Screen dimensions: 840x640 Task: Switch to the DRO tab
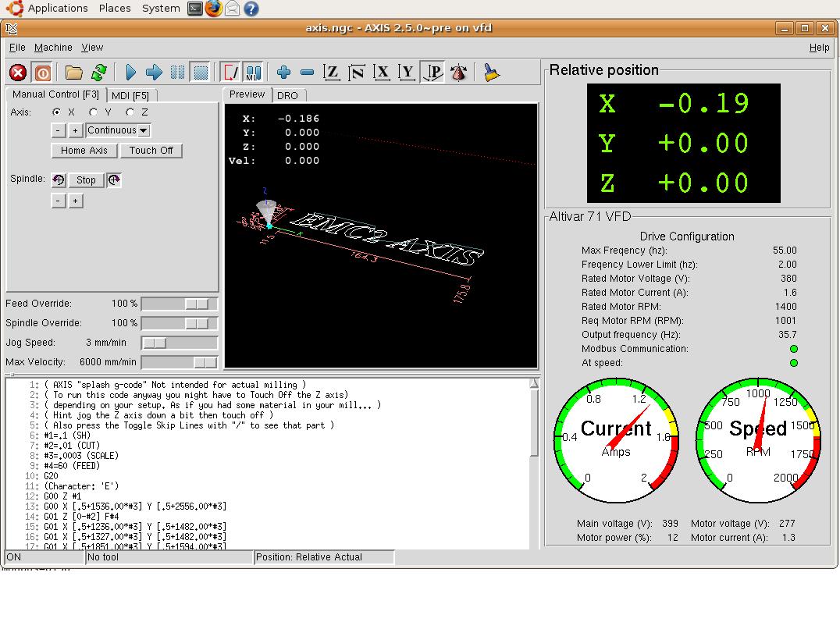click(x=287, y=95)
